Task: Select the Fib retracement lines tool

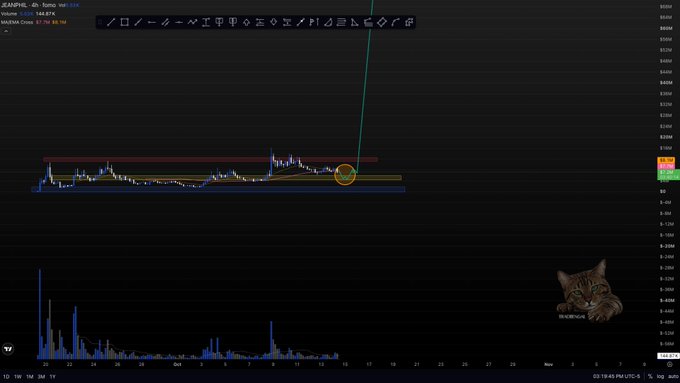Action: click(341, 22)
